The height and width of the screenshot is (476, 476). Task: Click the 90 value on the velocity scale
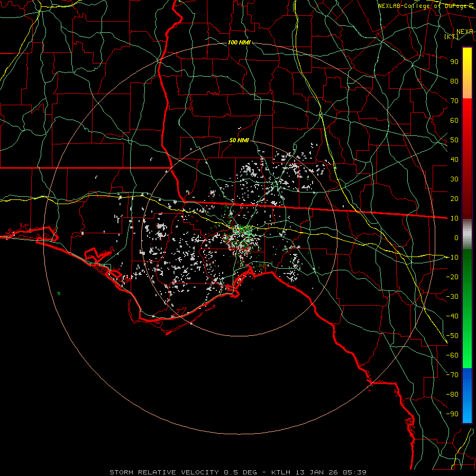(454, 62)
